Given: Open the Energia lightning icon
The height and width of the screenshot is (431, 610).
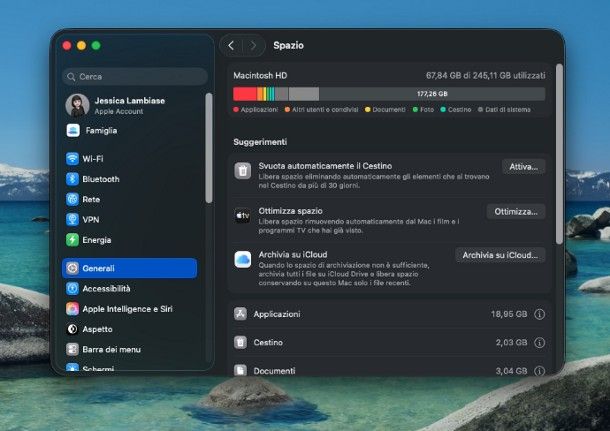Looking at the screenshot, I should (72, 240).
